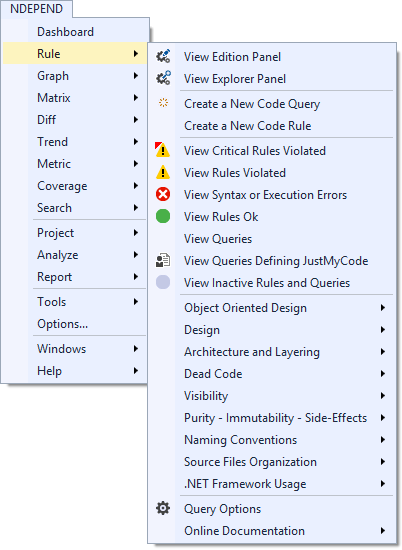Open Naming Conventions rules
This screenshot has height=550, width=402.
tap(240, 440)
